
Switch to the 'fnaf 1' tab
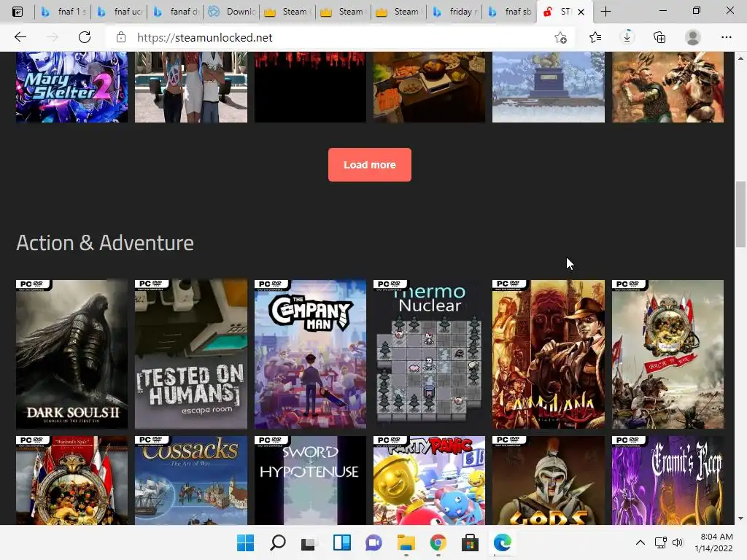63,12
